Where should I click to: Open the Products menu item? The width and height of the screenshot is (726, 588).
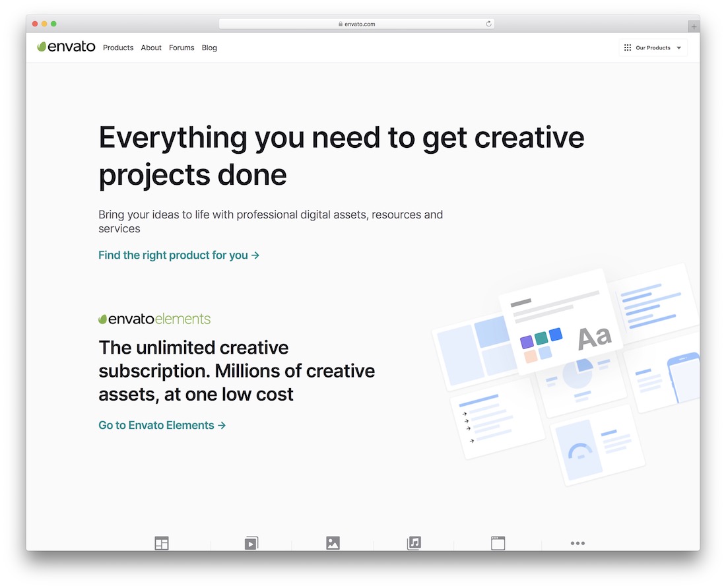point(118,48)
